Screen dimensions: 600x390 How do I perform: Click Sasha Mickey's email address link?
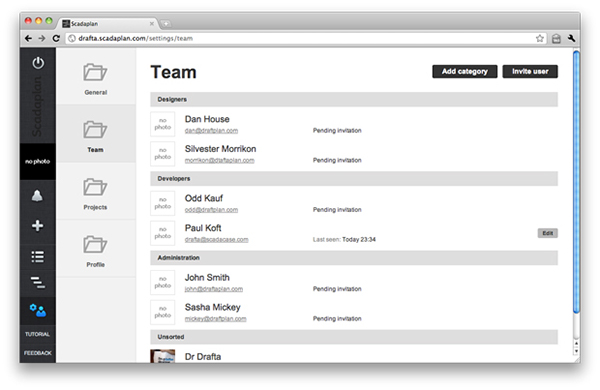pyautogui.click(x=215, y=319)
